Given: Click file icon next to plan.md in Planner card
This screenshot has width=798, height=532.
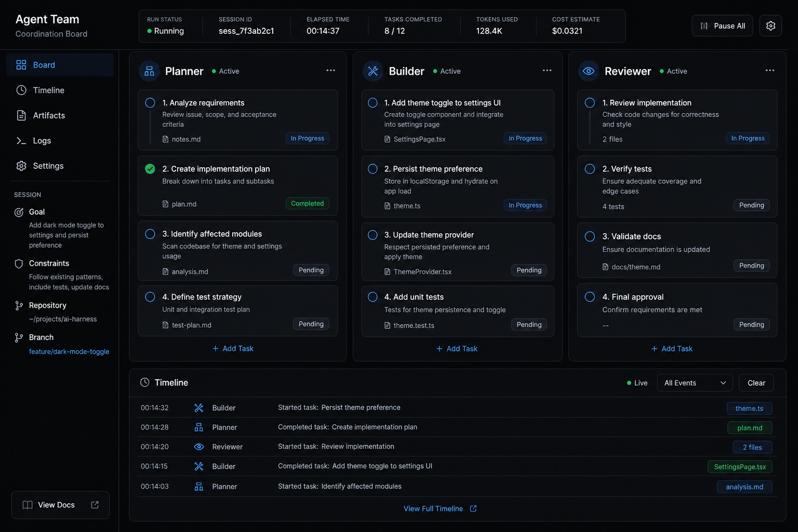Looking at the screenshot, I should pyautogui.click(x=166, y=204).
